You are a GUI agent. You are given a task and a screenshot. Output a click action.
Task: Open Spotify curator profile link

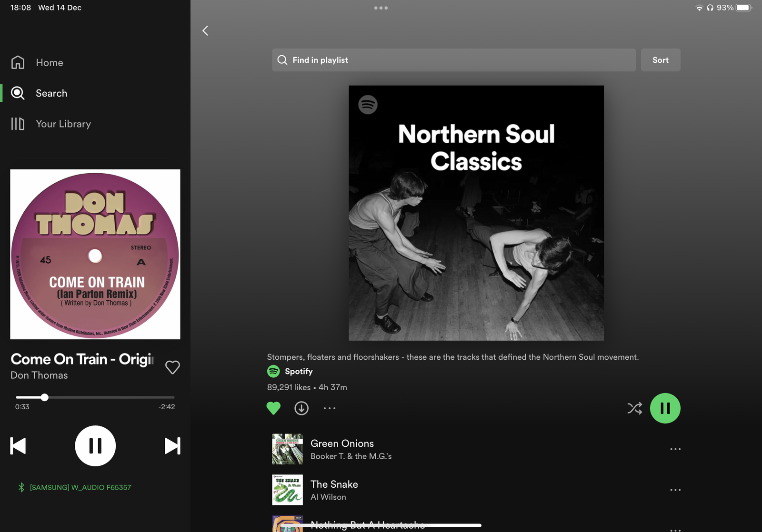pyautogui.click(x=299, y=371)
